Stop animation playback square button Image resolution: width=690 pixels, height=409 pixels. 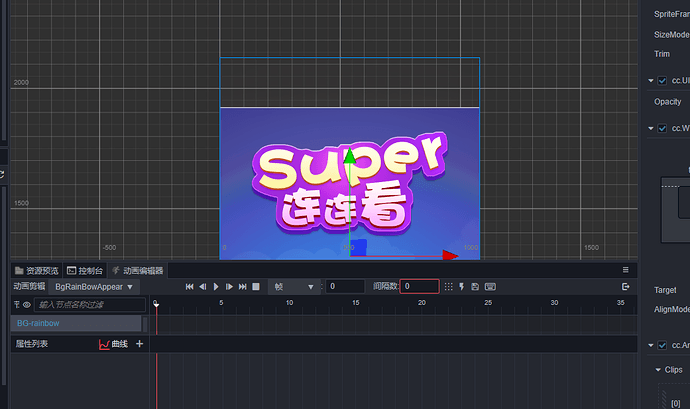tap(256, 287)
